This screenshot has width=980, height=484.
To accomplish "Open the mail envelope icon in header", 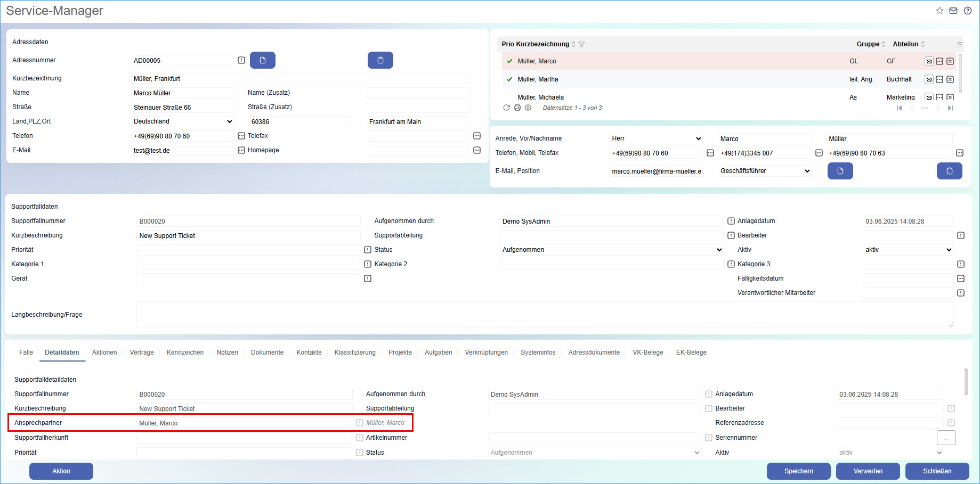I will [x=953, y=11].
